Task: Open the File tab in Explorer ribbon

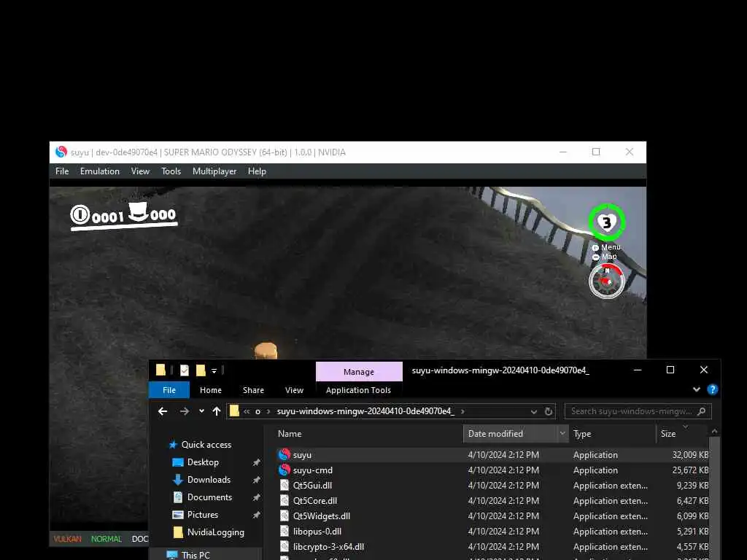Action: click(169, 390)
